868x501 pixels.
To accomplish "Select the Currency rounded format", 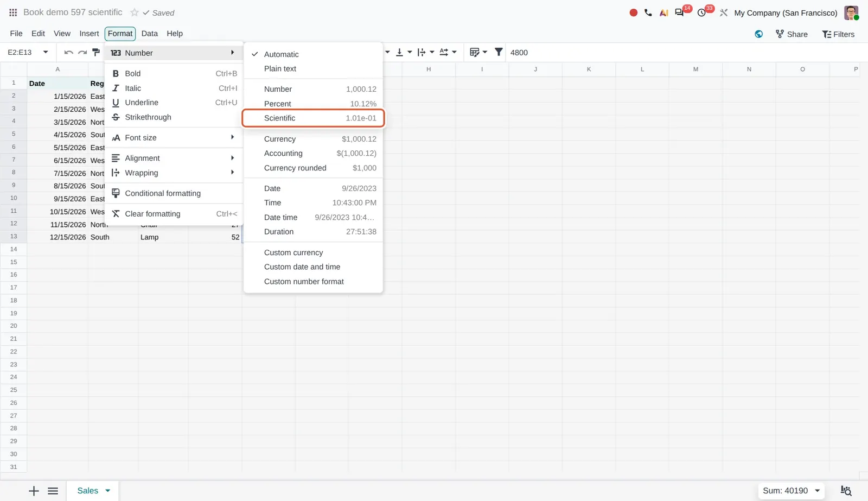I will point(313,168).
